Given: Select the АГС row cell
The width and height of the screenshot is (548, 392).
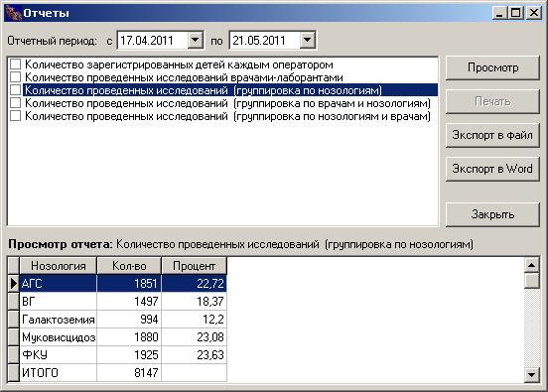Looking at the screenshot, I should (58, 284).
